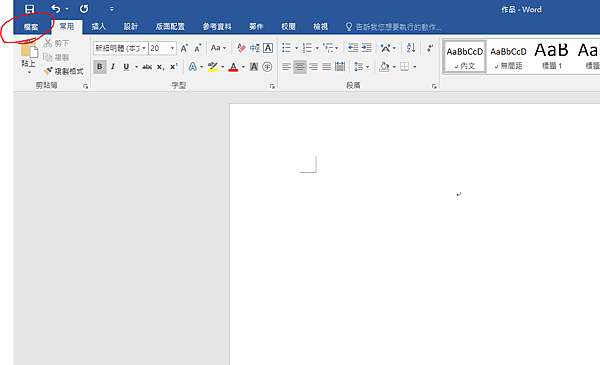Image resolution: width=600 pixels, height=365 pixels.
Task: Click the Numbering list icon
Action: [307, 48]
